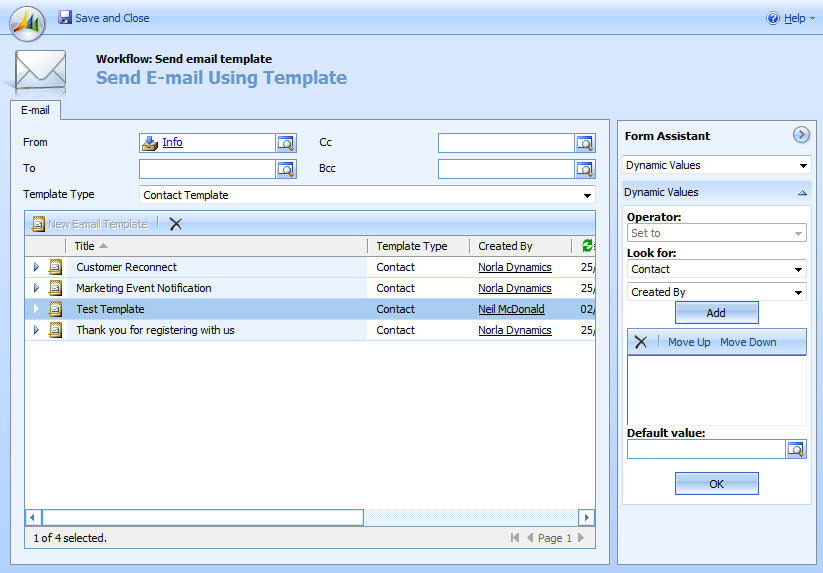Select the E-mail tab
This screenshot has width=823, height=573.
coord(34,110)
